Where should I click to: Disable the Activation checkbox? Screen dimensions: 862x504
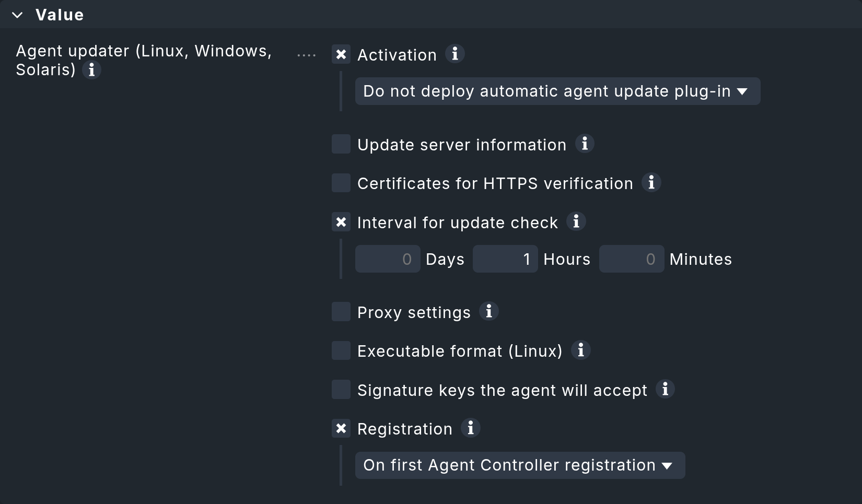[341, 54]
